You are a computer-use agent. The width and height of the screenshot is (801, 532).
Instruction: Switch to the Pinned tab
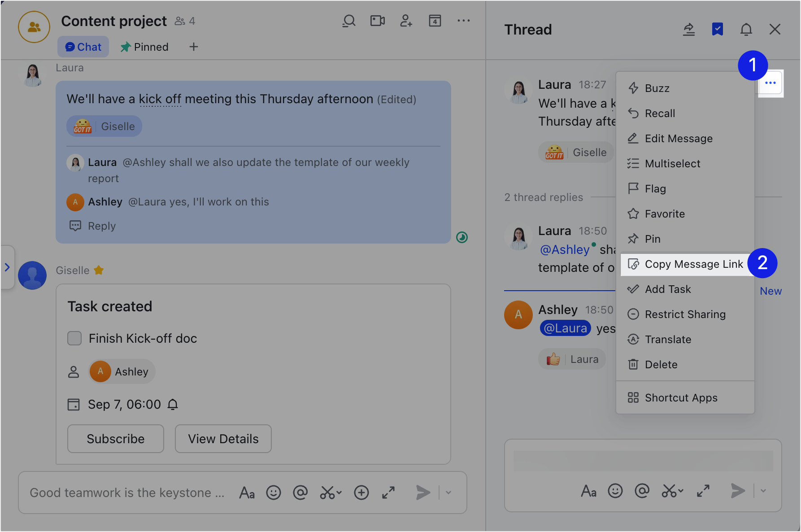(144, 47)
